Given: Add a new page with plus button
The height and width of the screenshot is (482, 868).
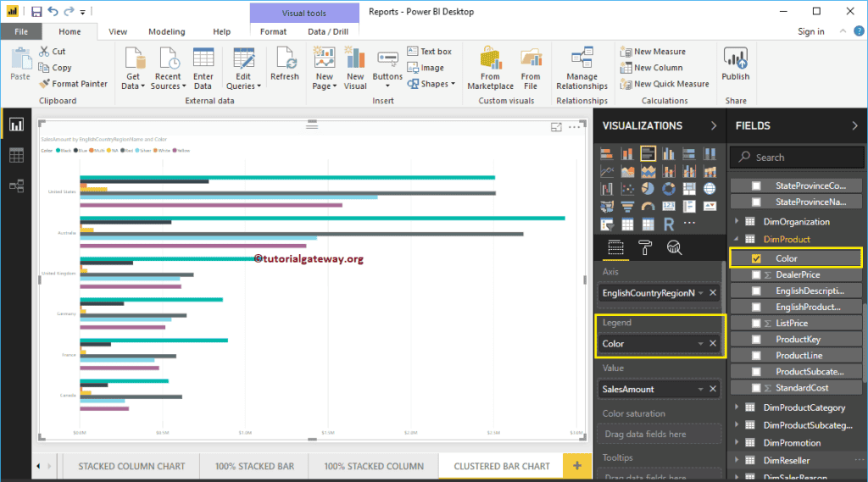Looking at the screenshot, I should [x=576, y=466].
